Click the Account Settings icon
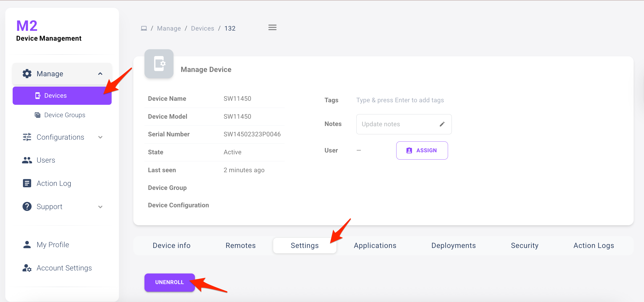Screen dimensions: 644x302 pos(27,268)
